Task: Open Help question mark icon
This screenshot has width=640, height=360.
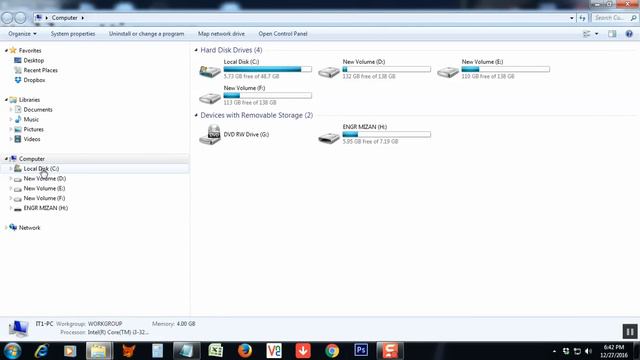Action: 629,34
